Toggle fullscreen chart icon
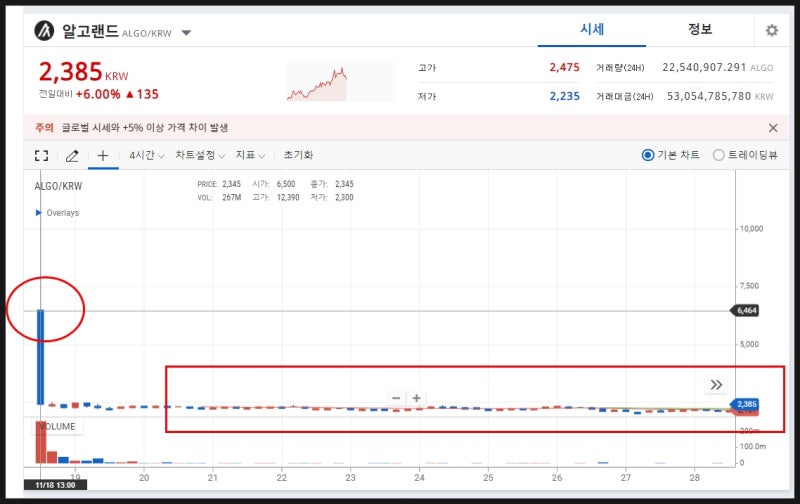 click(x=41, y=156)
